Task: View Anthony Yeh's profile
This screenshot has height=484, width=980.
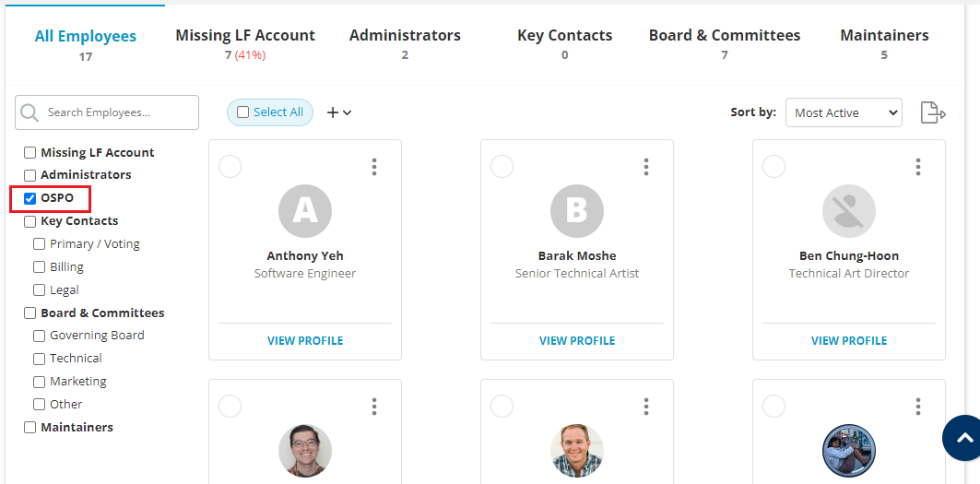Action: click(305, 341)
